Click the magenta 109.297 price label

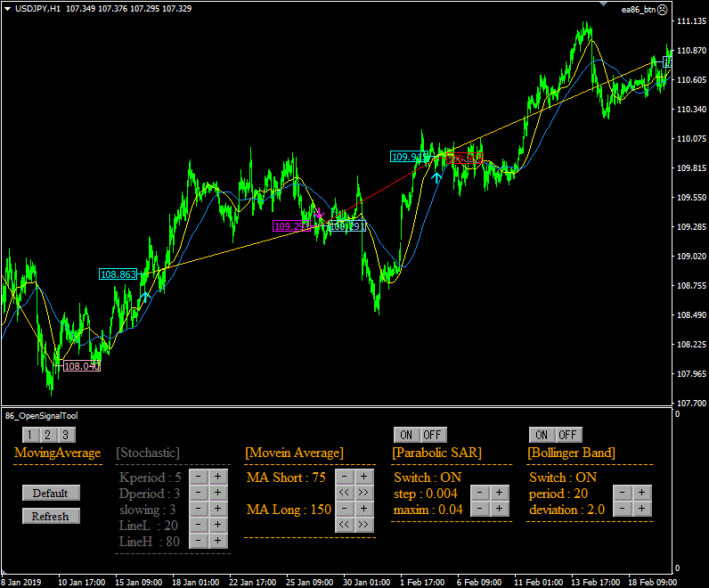point(291,225)
